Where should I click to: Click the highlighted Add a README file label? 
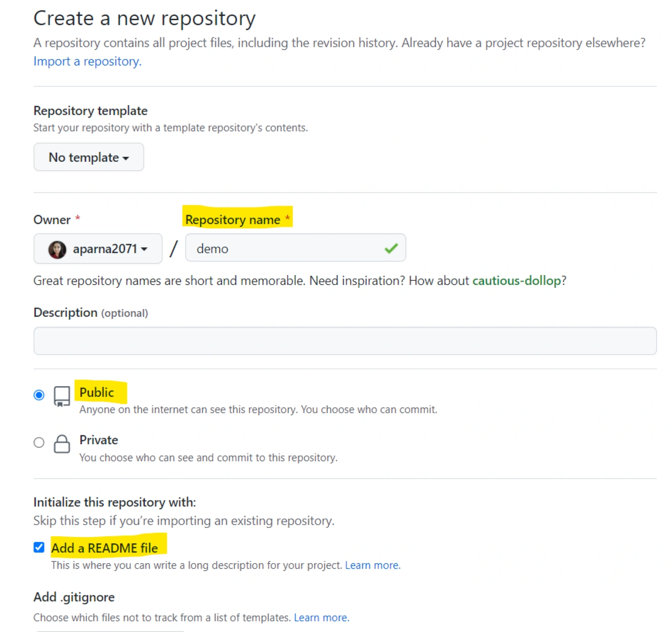point(104,548)
